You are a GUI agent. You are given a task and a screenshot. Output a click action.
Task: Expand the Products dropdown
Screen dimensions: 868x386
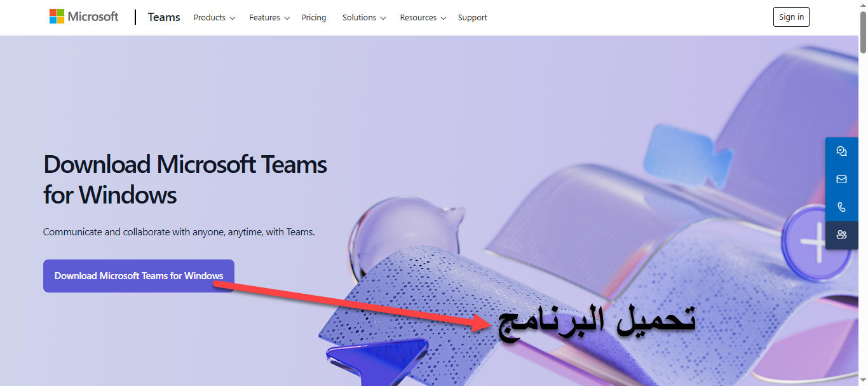pyautogui.click(x=214, y=18)
